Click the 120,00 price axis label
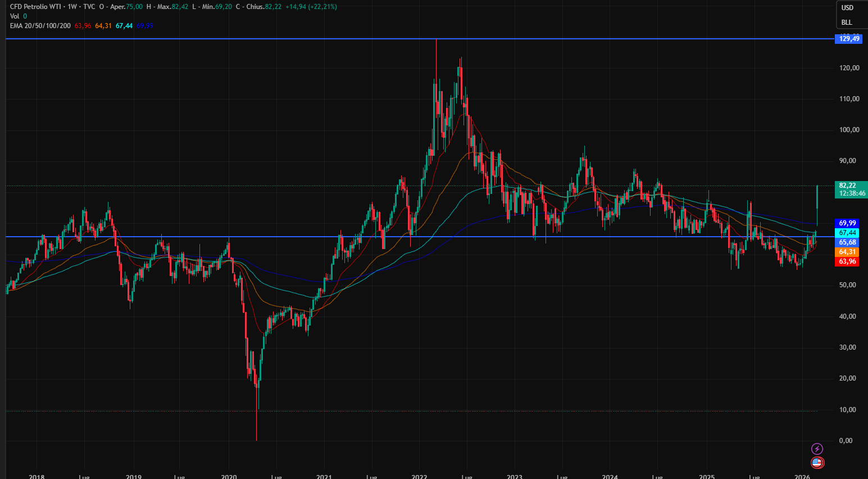 click(849, 68)
